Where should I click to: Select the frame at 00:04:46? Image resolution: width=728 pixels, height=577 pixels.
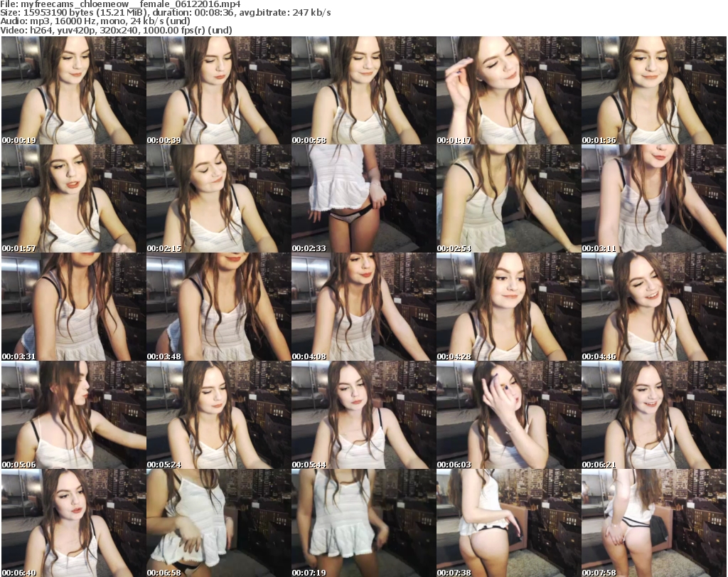point(654,307)
